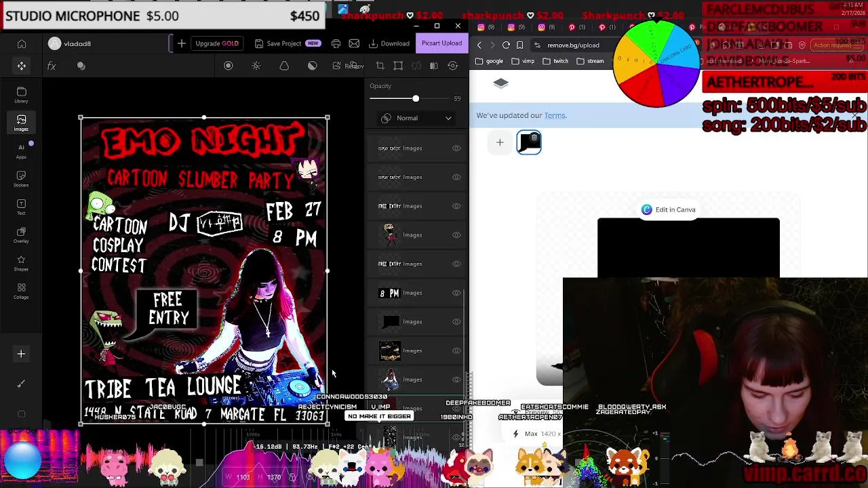Open the vladad8 user profile
868x488 pixels.
(70, 43)
